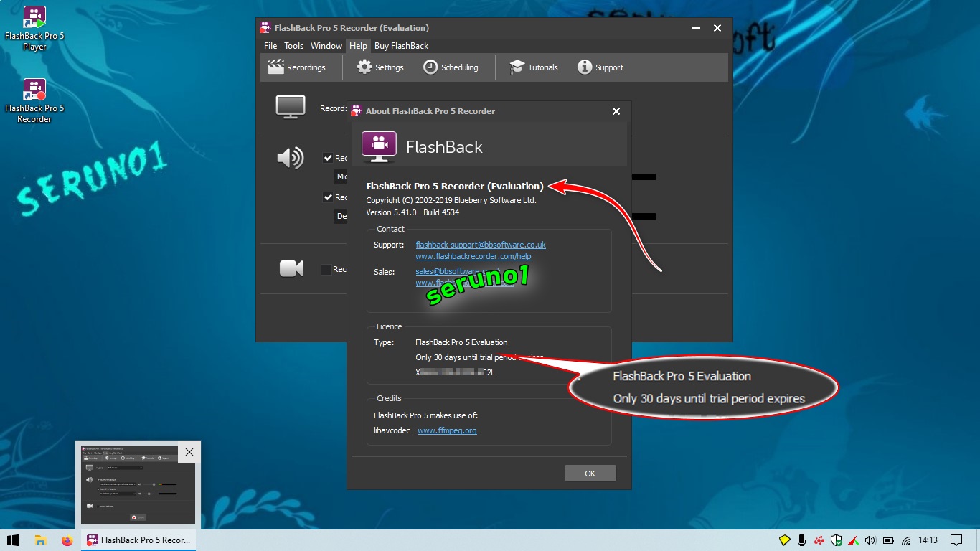Toggle the second sound recording checkbox
The image size is (980, 551).
point(328,197)
